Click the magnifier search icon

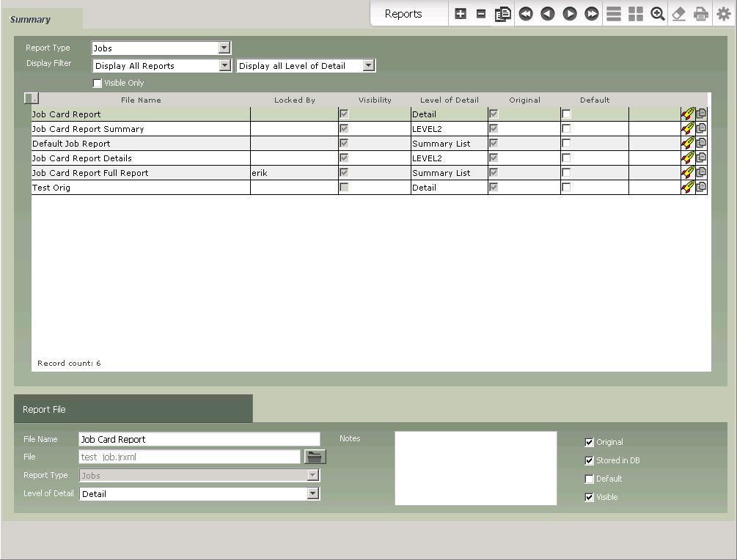tap(658, 14)
